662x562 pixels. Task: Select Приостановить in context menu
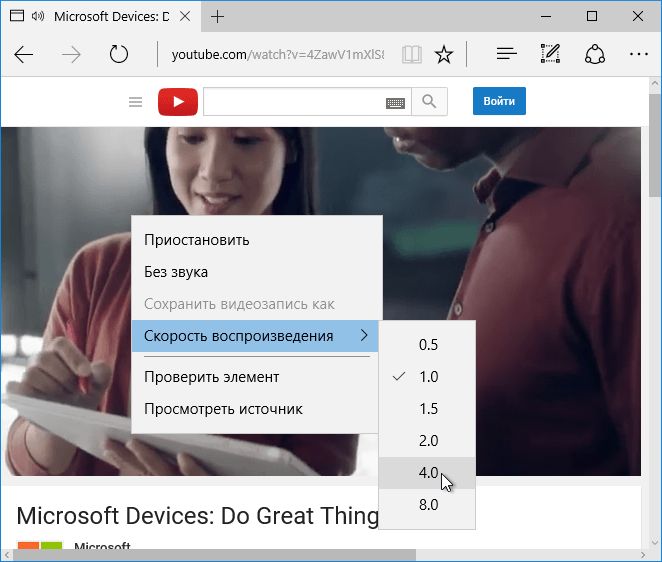pyautogui.click(x=197, y=240)
